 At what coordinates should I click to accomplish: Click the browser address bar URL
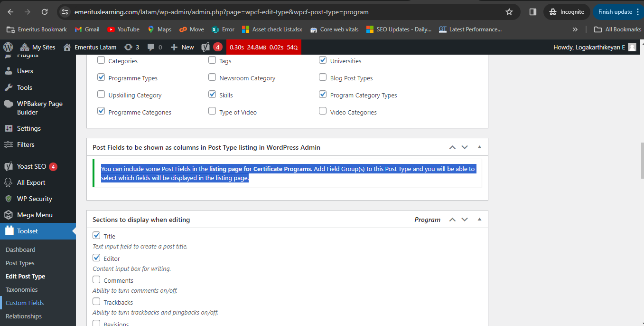[221, 12]
